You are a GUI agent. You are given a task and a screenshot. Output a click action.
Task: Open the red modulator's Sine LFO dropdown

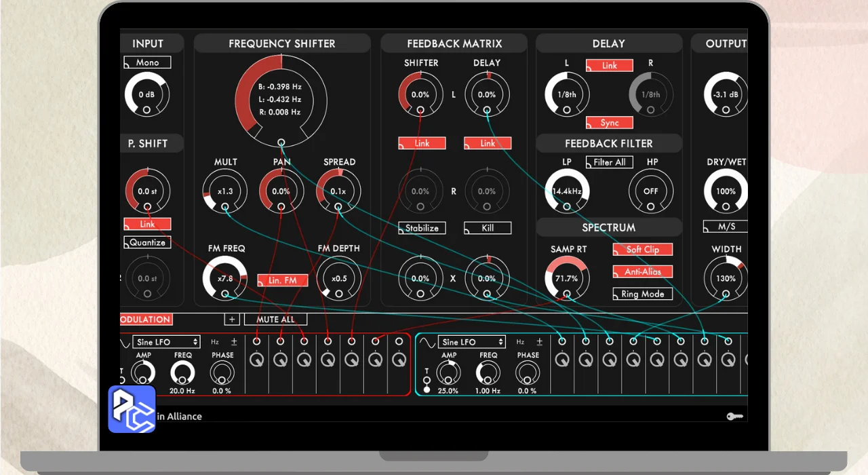[166, 342]
